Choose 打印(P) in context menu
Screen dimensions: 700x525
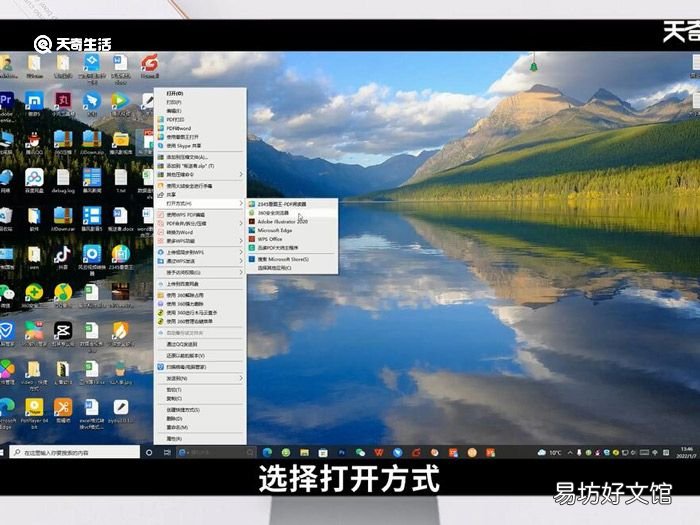[200, 102]
